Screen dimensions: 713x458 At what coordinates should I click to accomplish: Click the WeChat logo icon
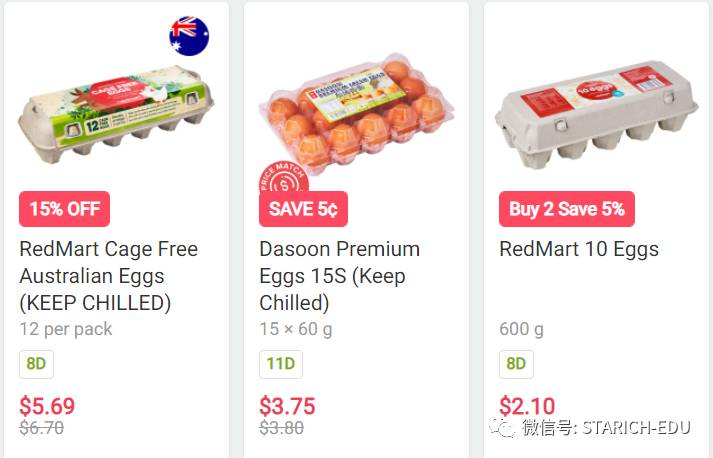tap(506, 428)
